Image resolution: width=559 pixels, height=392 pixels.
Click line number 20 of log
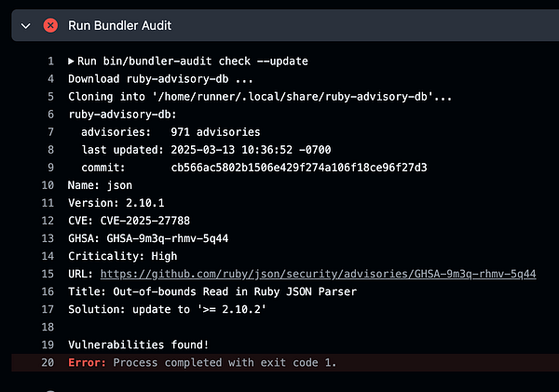click(x=48, y=362)
